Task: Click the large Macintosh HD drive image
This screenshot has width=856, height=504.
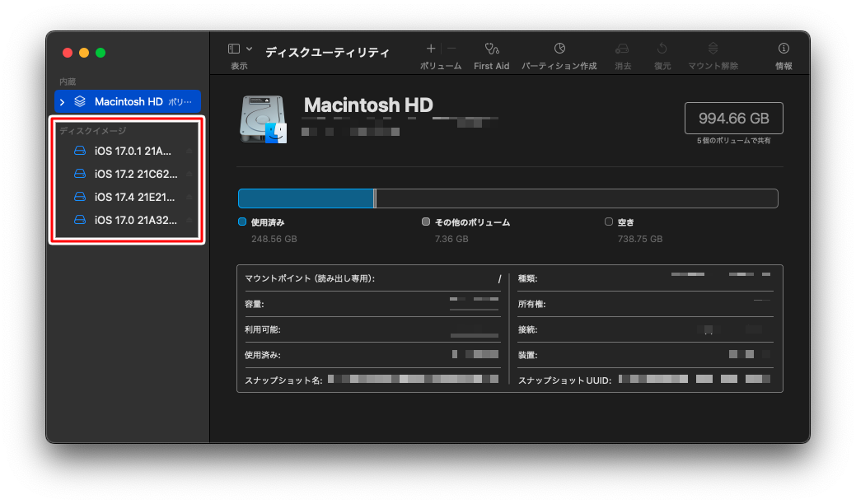Action: [263, 119]
